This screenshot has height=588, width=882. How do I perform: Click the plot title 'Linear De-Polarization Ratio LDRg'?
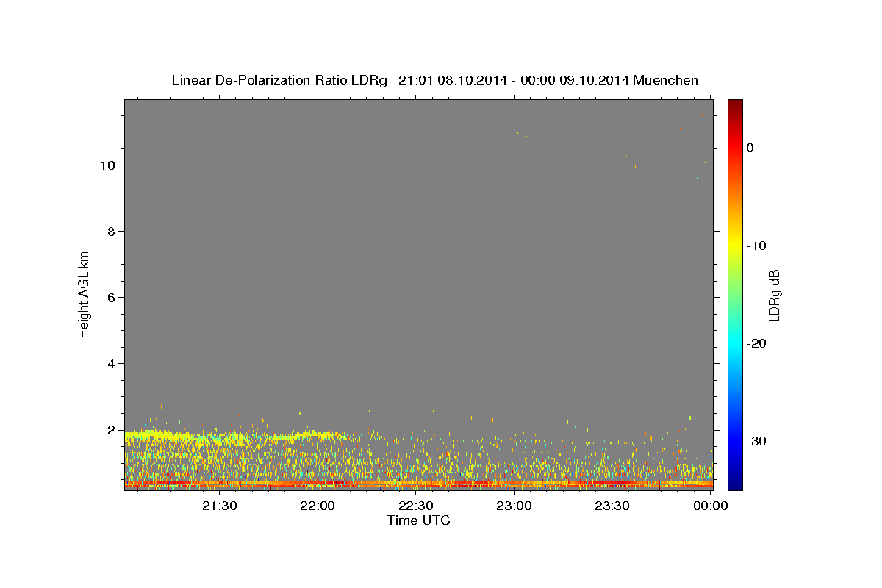point(279,80)
